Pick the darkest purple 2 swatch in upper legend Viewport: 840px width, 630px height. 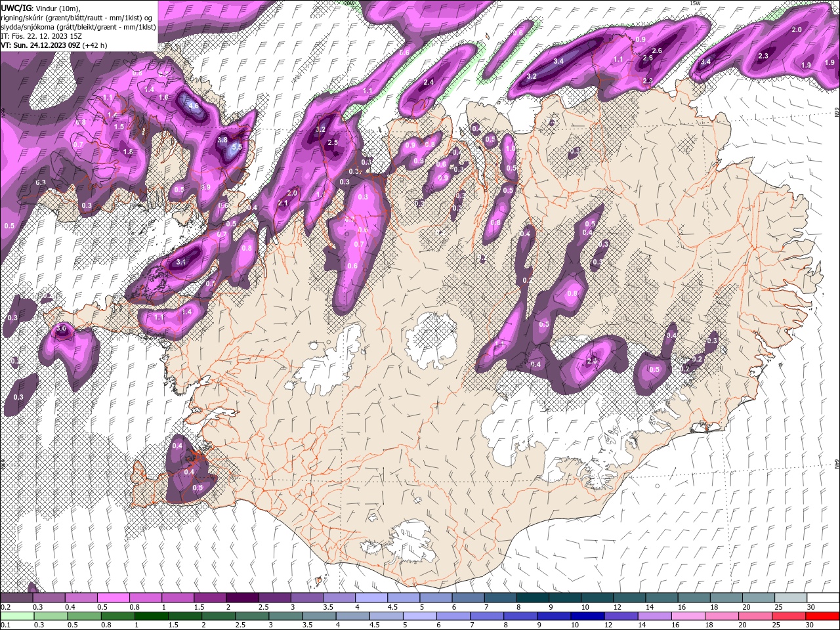tap(242, 598)
